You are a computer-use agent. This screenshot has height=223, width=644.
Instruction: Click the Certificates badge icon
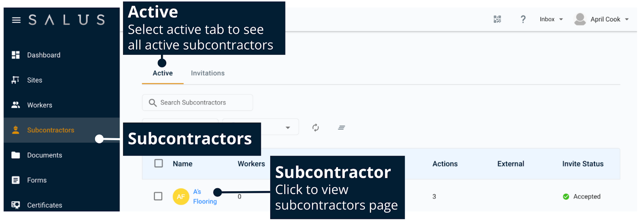point(16,205)
